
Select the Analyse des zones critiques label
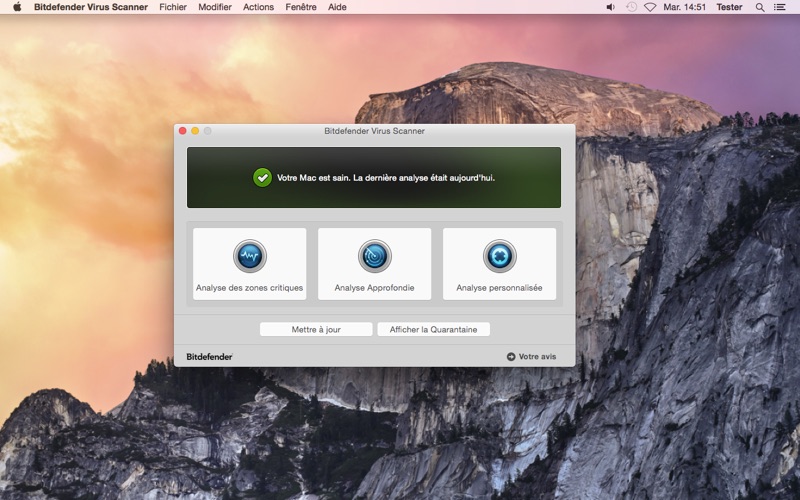249,288
